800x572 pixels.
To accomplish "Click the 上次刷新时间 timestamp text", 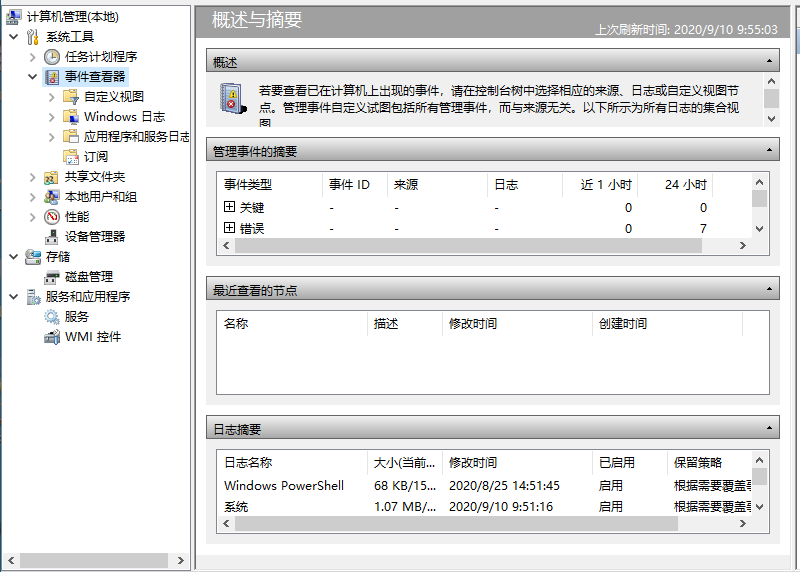I will (x=686, y=30).
